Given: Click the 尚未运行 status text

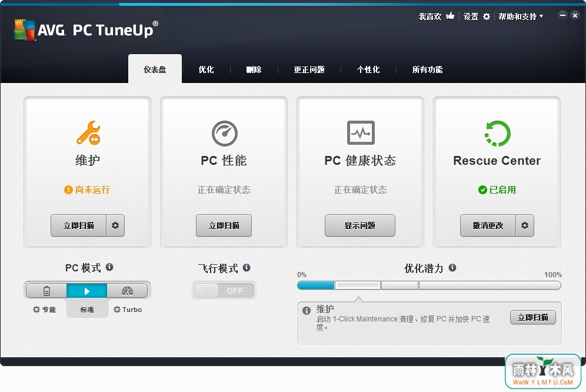Looking at the screenshot, I should click(x=93, y=190).
